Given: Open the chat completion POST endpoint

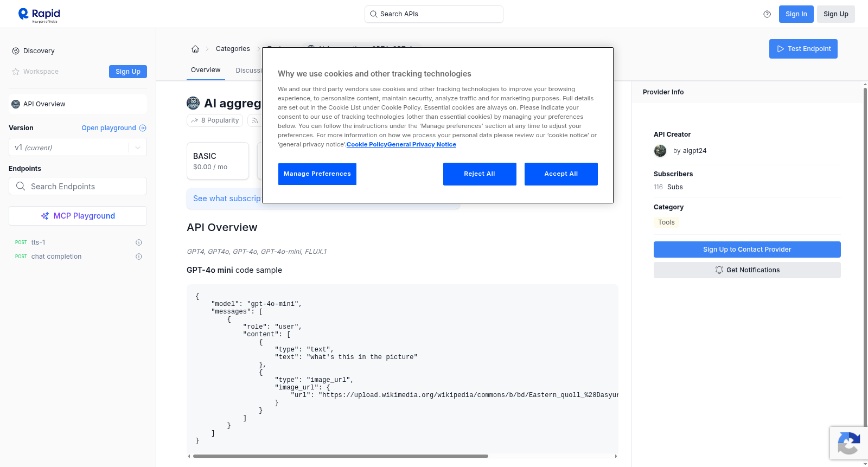Looking at the screenshot, I should [x=78, y=257].
